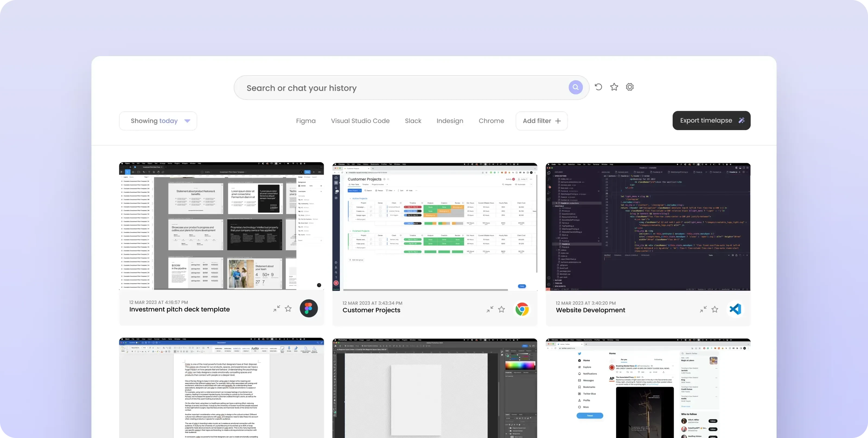Click the refresh history arrow icon
The height and width of the screenshot is (438, 868).
coord(598,87)
